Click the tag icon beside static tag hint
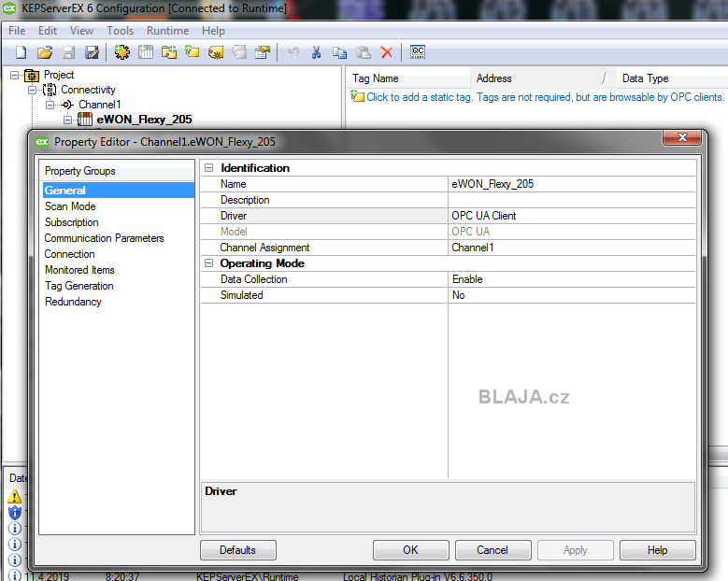The image size is (728, 581). (357, 96)
